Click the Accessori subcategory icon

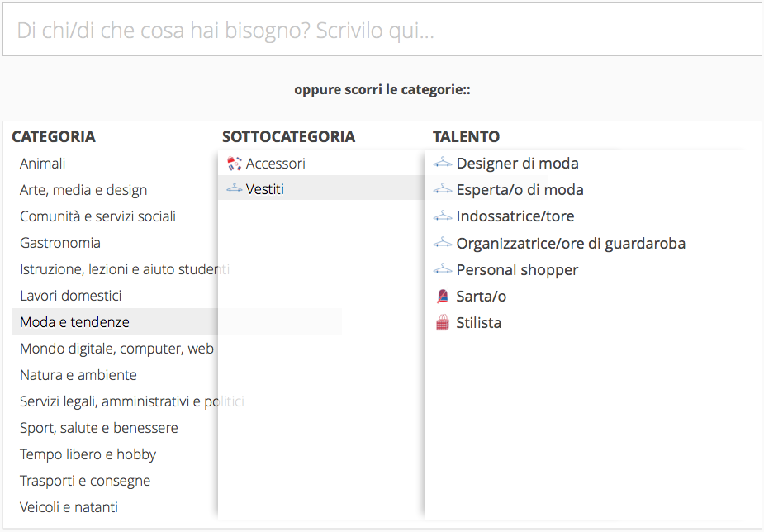coord(234,163)
